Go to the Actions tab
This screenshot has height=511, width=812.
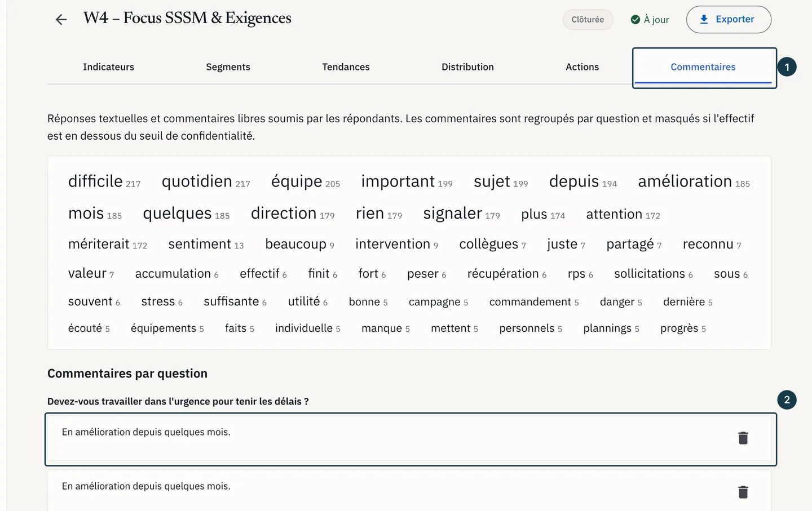(x=582, y=67)
